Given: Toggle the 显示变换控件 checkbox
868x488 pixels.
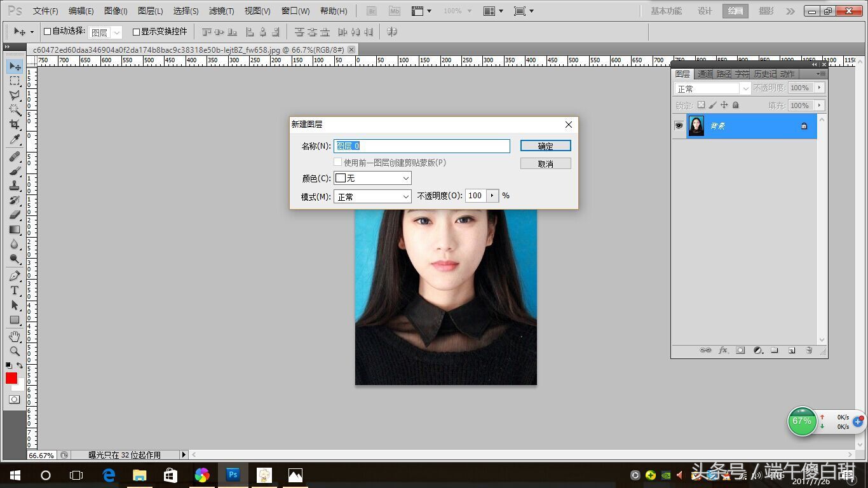Looking at the screenshot, I should tap(136, 32).
